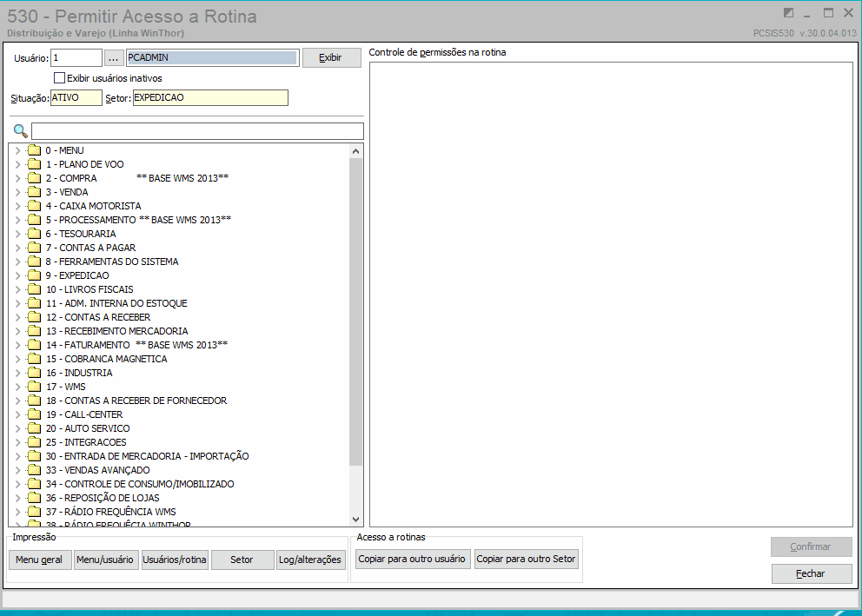Screen dimensions: 862x616
Task: Open user lookup with the ellipsis button
Action: pos(113,57)
